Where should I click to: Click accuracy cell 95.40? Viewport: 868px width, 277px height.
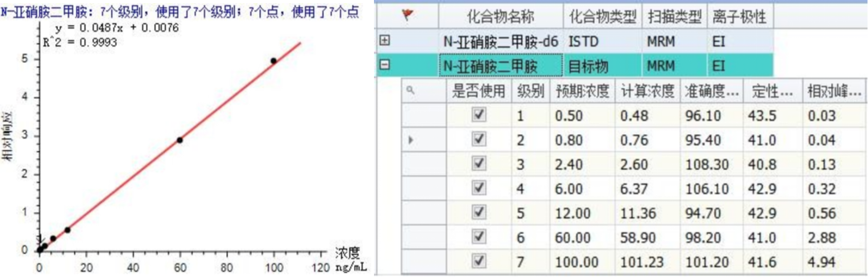tap(711, 140)
